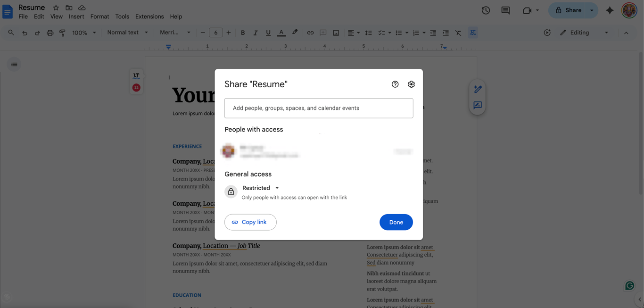Screen dimensions: 644x308
Task: Focus the Add people and groups field
Action: 319,108
